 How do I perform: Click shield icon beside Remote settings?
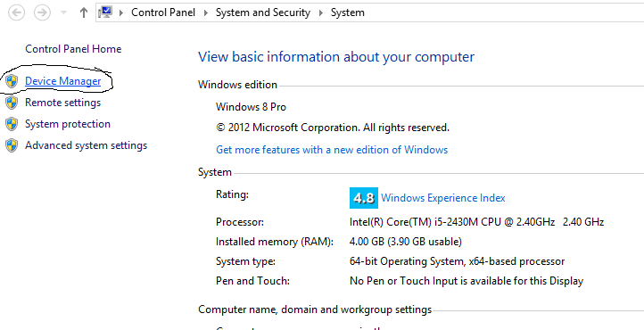point(12,103)
